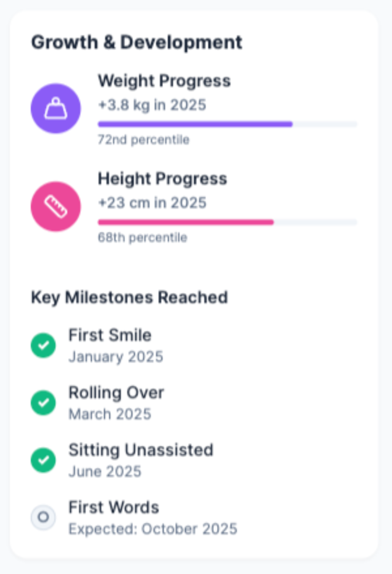This screenshot has width=392, height=574.
Task: Open the First Smile milestone
Action: (110, 335)
